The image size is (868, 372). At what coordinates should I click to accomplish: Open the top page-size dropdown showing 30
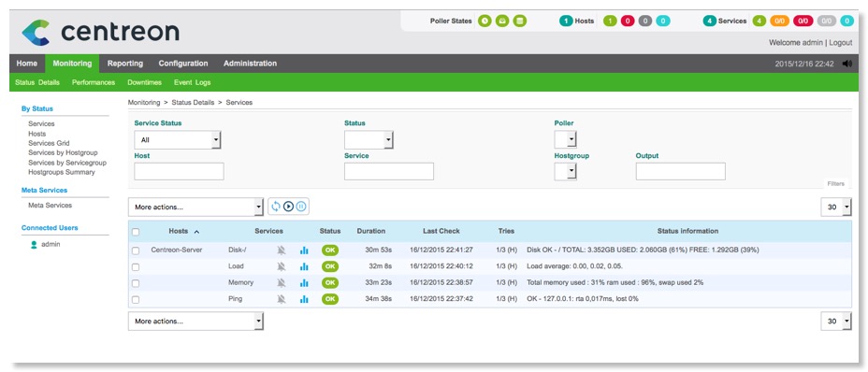tap(836, 207)
